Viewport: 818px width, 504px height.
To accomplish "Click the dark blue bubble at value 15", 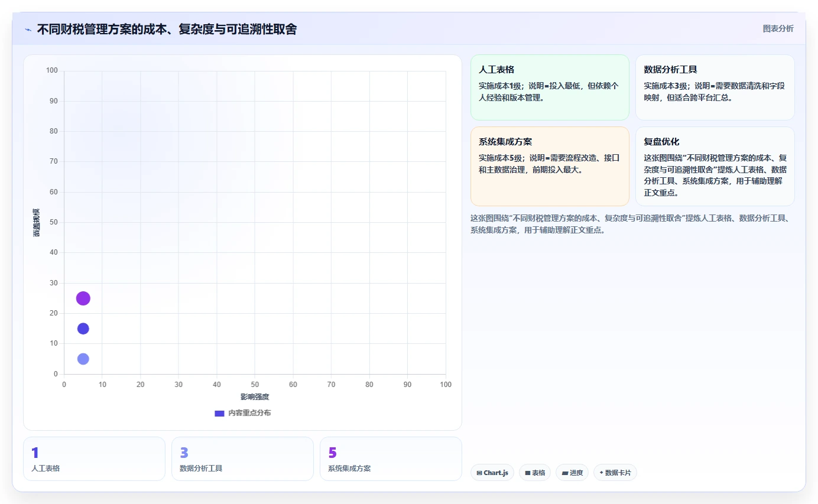I will 83,329.
